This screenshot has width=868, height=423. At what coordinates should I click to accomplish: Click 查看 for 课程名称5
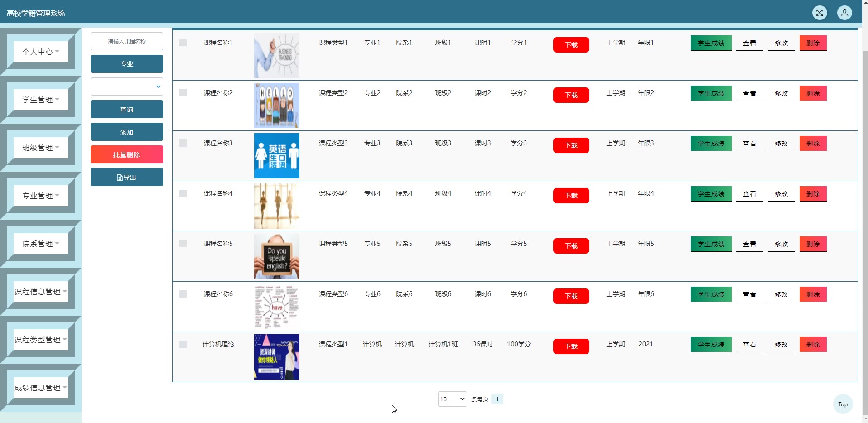click(x=750, y=244)
